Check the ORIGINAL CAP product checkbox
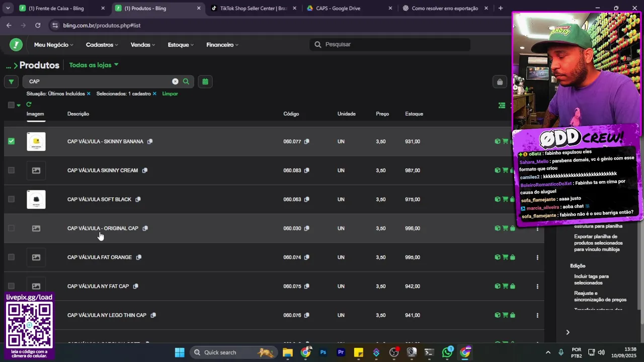 pos(11,228)
